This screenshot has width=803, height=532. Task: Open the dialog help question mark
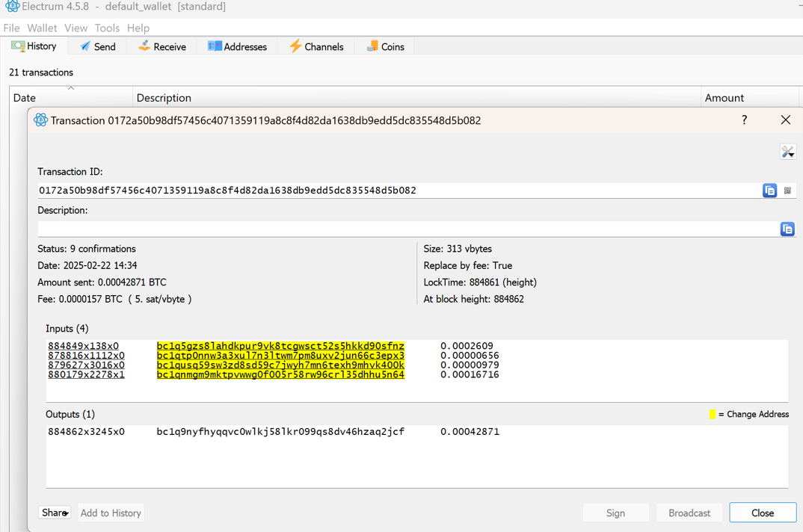[x=744, y=120]
